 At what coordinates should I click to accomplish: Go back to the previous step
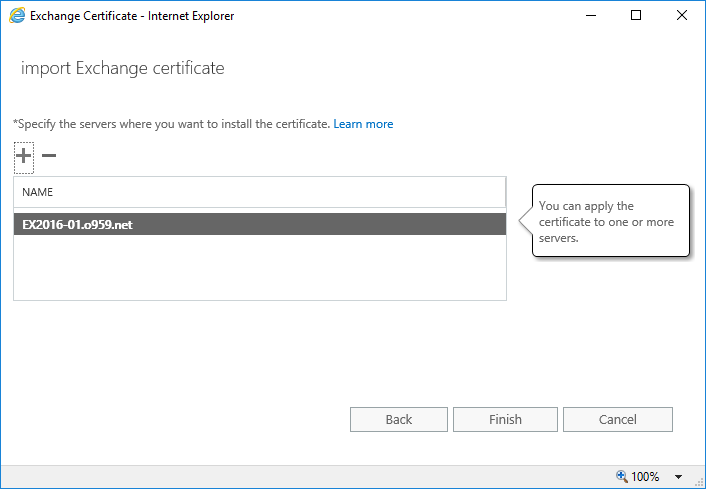[398, 420]
